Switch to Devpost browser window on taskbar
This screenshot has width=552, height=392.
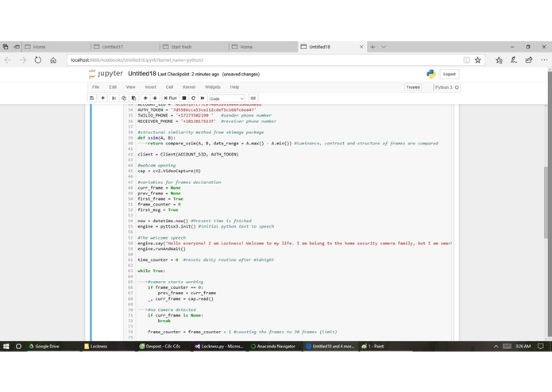pos(160,346)
